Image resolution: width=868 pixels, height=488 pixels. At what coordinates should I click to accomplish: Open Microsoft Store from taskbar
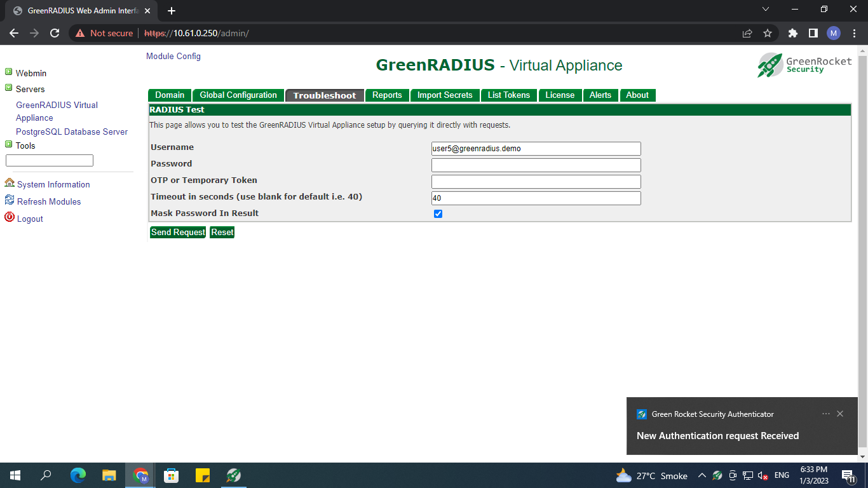(172, 475)
